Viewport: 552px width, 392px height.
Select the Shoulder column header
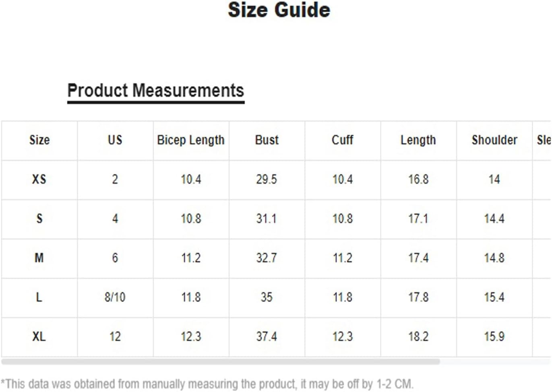click(494, 140)
